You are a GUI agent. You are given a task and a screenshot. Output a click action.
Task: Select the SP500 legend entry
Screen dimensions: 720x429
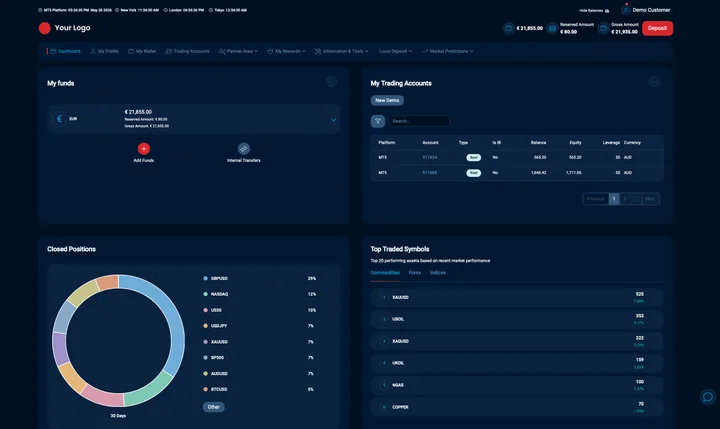(x=214, y=357)
